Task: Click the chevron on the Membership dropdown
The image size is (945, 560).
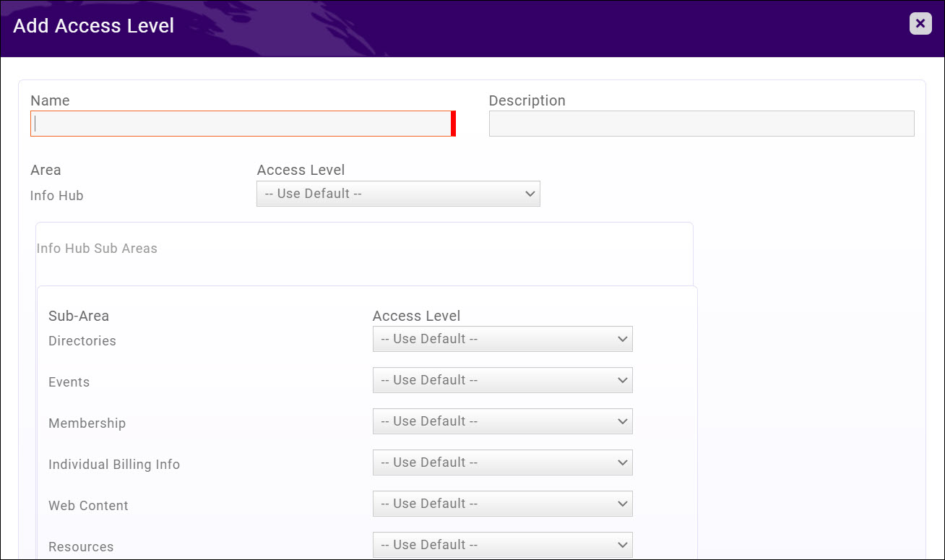Action: (621, 421)
